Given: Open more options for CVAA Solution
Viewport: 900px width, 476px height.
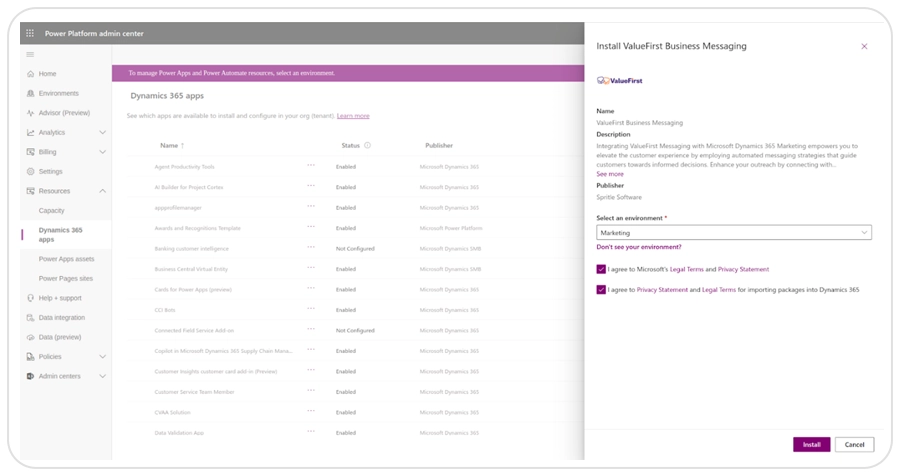Looking at the screenshot, I should (x=311, y=411).
